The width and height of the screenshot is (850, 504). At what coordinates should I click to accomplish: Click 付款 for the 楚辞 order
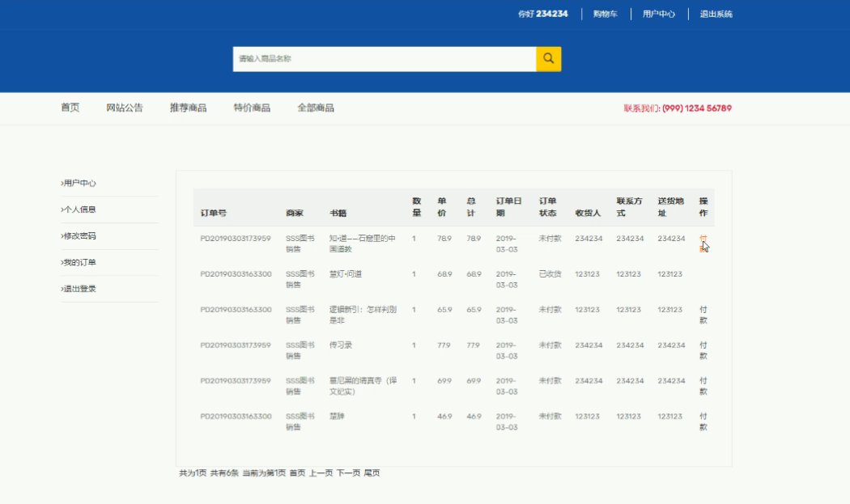(703, 421)
